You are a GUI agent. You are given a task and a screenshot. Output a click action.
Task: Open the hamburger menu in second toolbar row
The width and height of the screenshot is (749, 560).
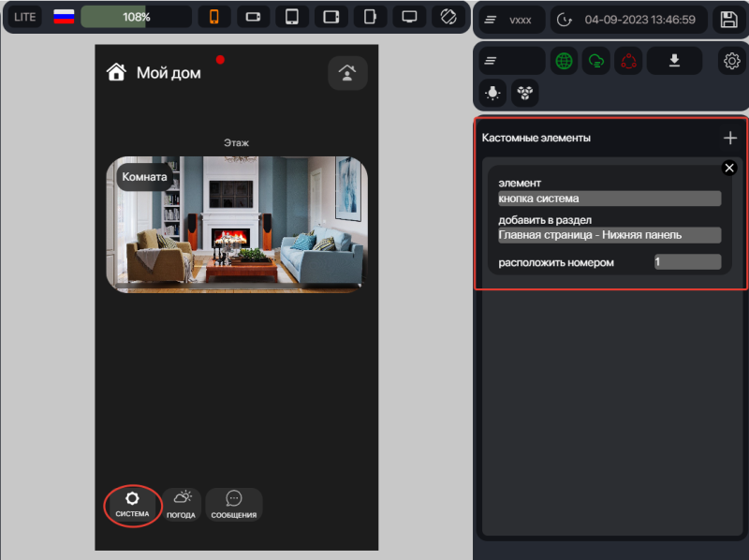(x=511, y=61)
